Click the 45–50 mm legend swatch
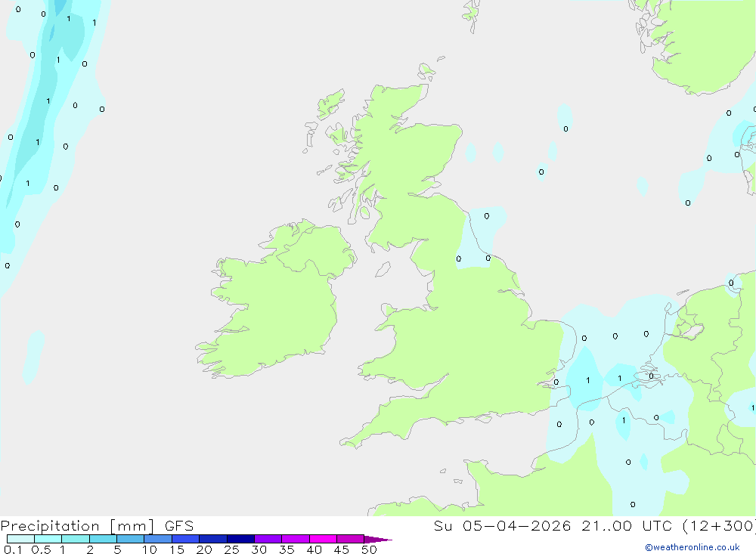756x554 pixels. 351,539
